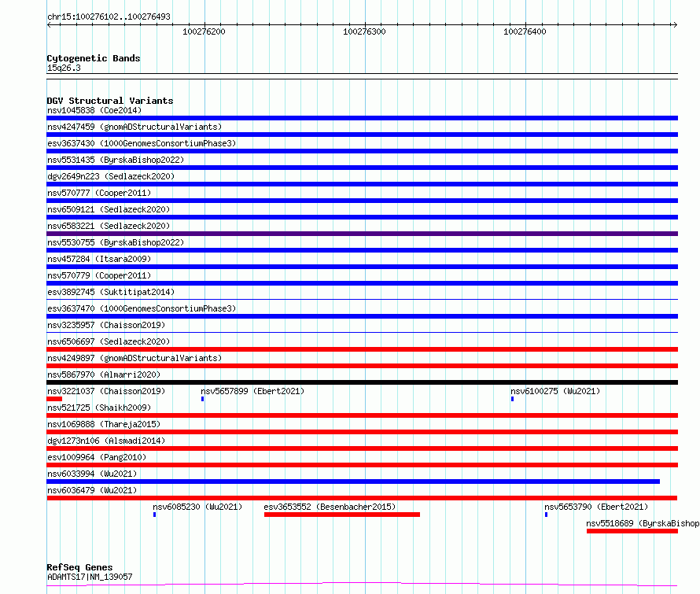Click the red esv3653552 variant bar
This screenshot has width=700, height=594.
(342, 515)
